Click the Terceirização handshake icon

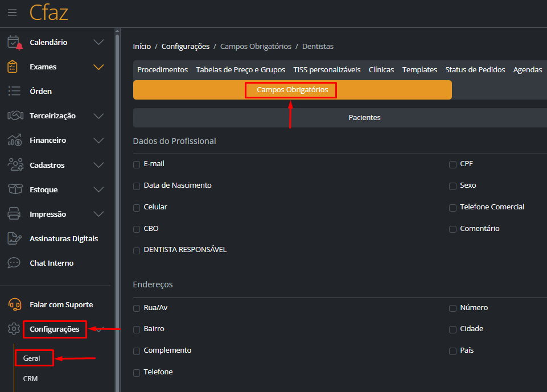click(15, 115)
